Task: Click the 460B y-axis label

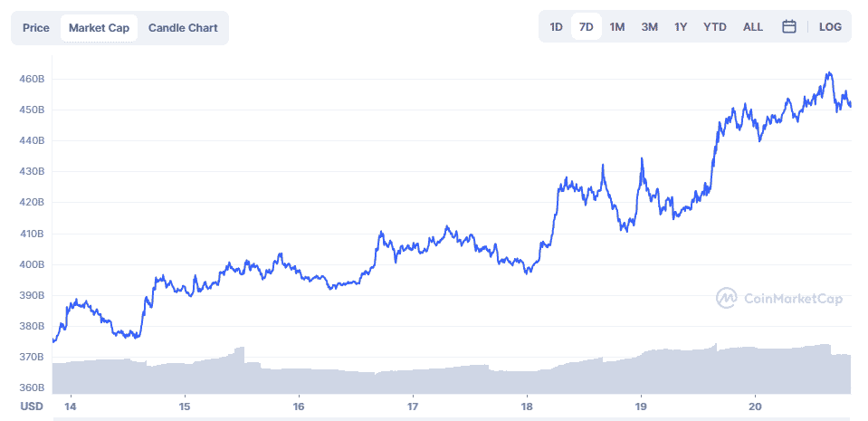Action: [x=32, y=80]
